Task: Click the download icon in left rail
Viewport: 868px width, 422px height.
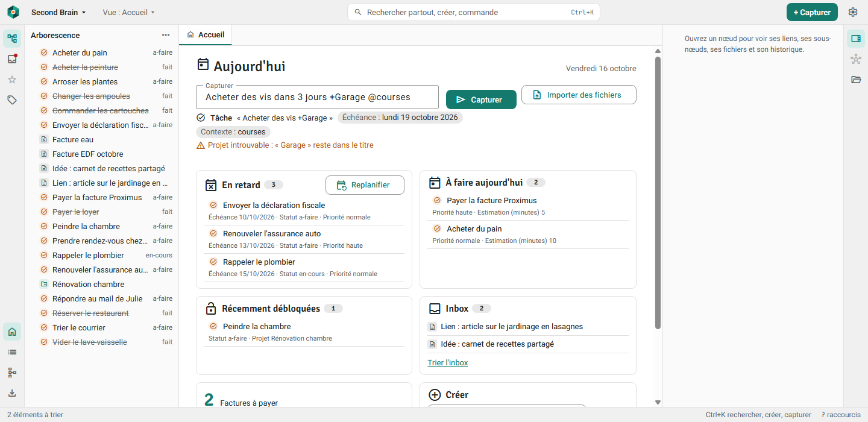Action: tap(12, 393)
